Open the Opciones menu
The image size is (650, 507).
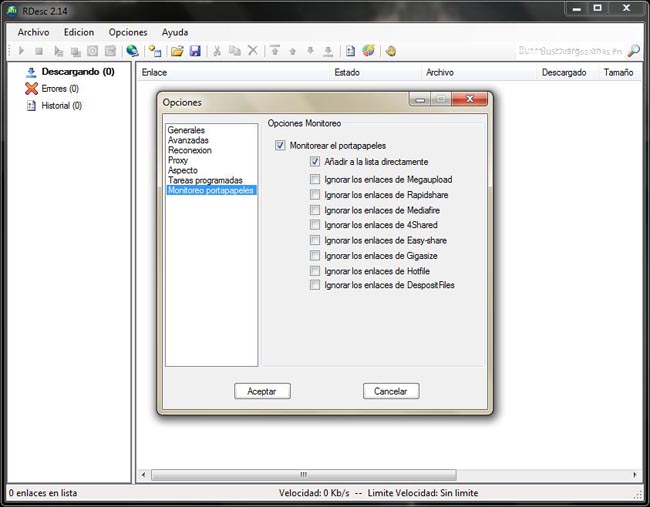coord(127,32)
